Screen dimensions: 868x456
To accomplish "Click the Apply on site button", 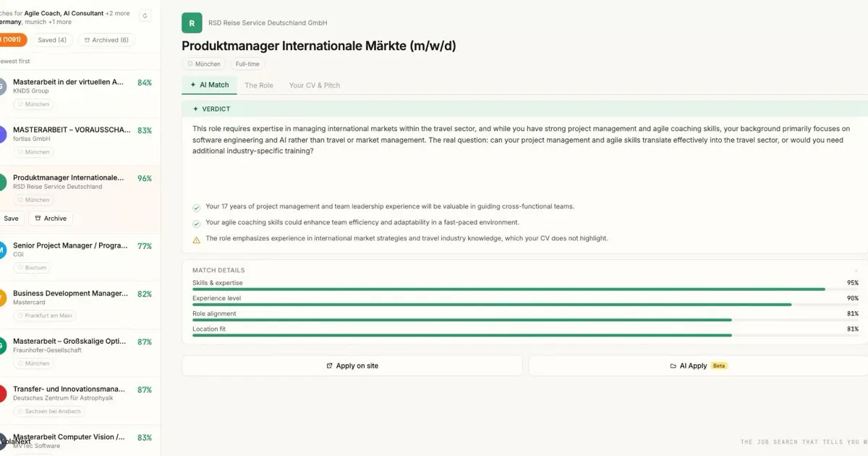I will pyautogui.click(x=352, y=366).
